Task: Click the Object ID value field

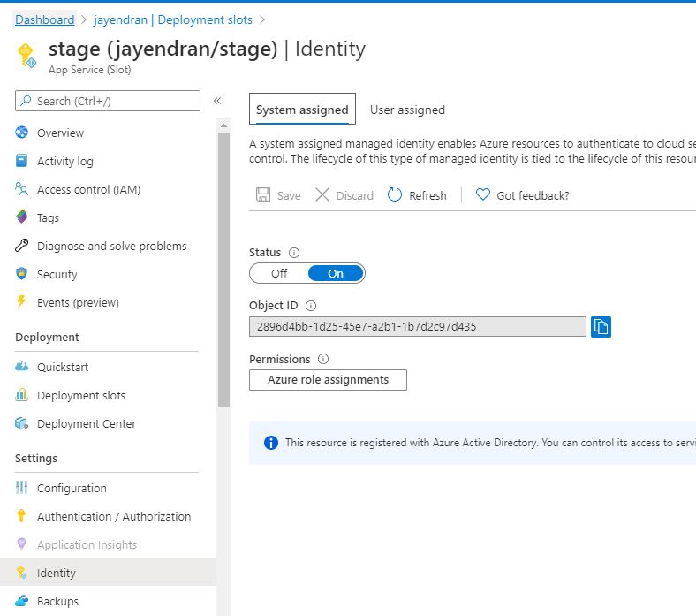Action: point(417,326)
